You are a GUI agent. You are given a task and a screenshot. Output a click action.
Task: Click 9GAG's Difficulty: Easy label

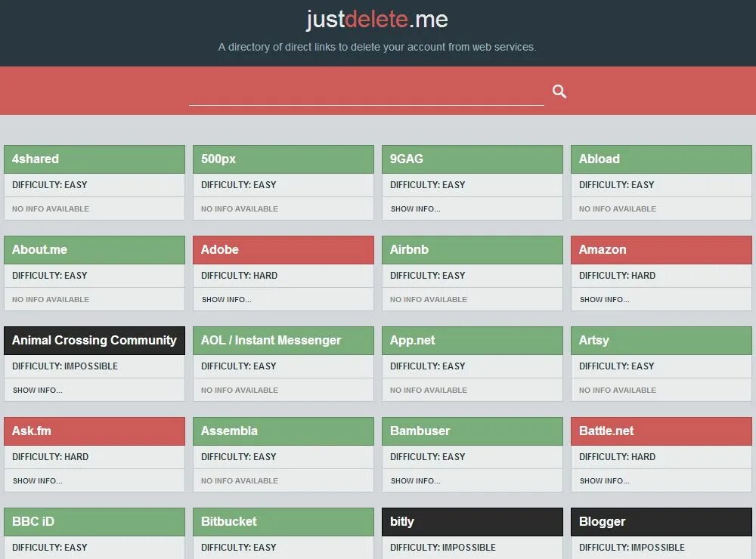tap(428, 184)
